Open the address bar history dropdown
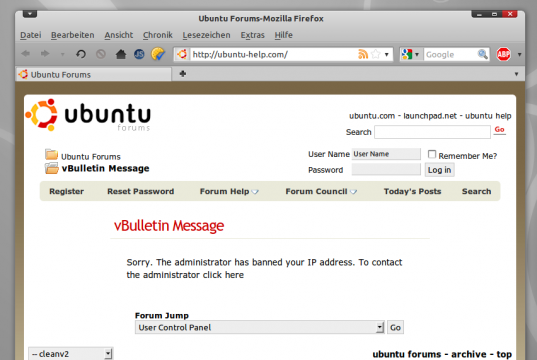 (x=387, y=54)
